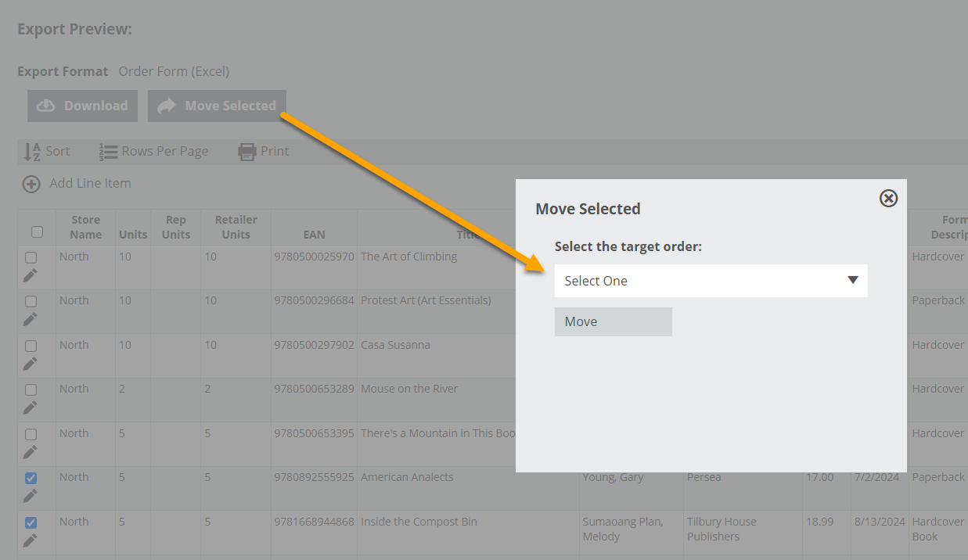
Task: Click pencil icon for Protest Art row
Action: click(30, 319)
